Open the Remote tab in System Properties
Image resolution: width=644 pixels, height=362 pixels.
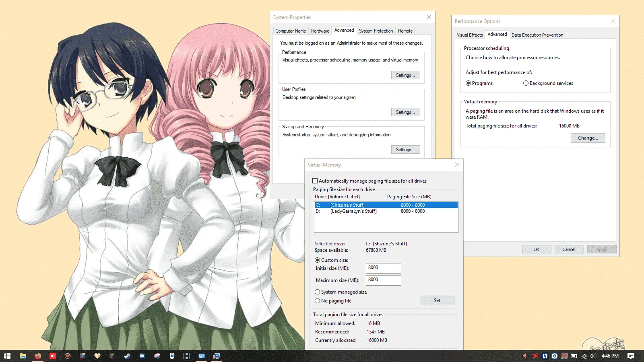click(x=405, y=31)
